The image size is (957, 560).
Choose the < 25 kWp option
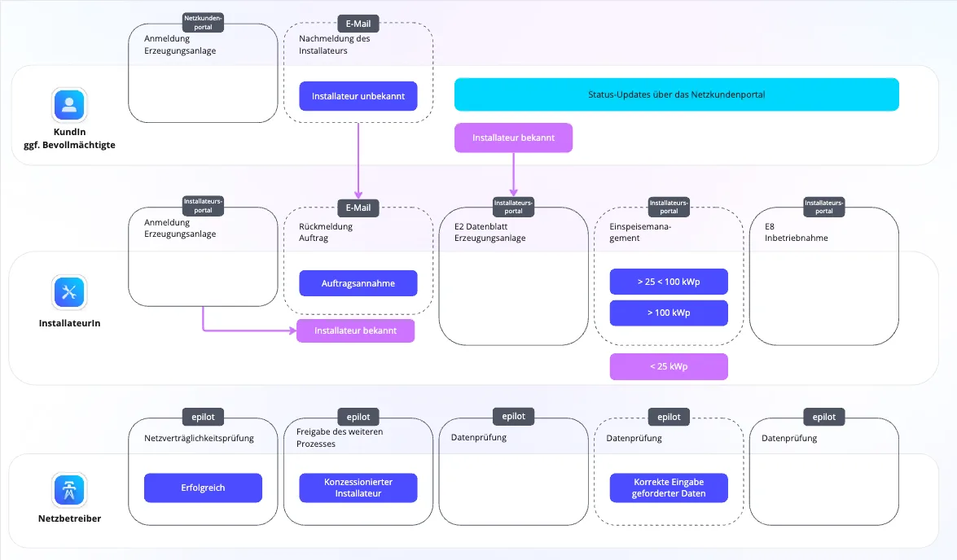pyautogui.click(x=669, y=366)
